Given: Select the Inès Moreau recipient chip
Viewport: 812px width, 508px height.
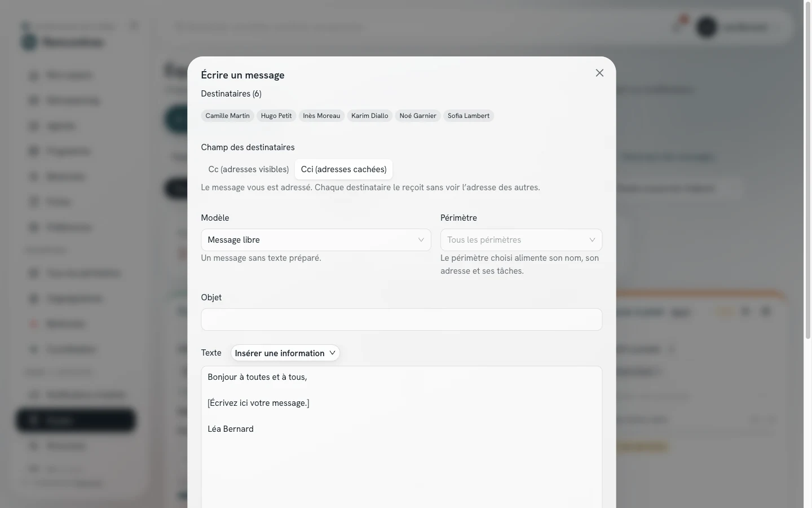Looking at the screenshot, I should [321, 116].
